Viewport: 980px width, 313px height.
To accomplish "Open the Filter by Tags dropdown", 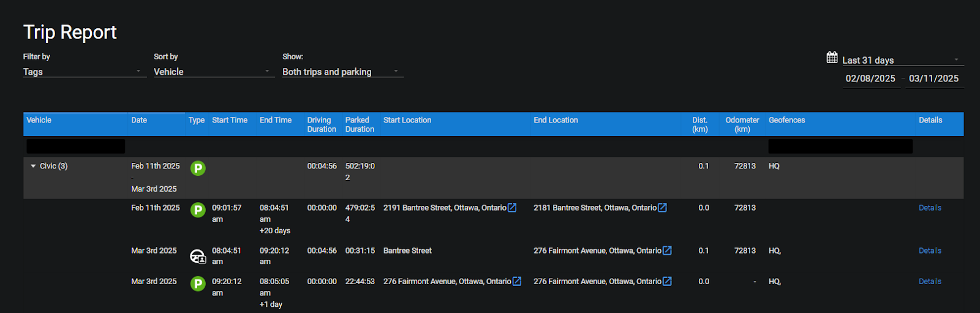I will pyautogui.click(x=84, y=72).
